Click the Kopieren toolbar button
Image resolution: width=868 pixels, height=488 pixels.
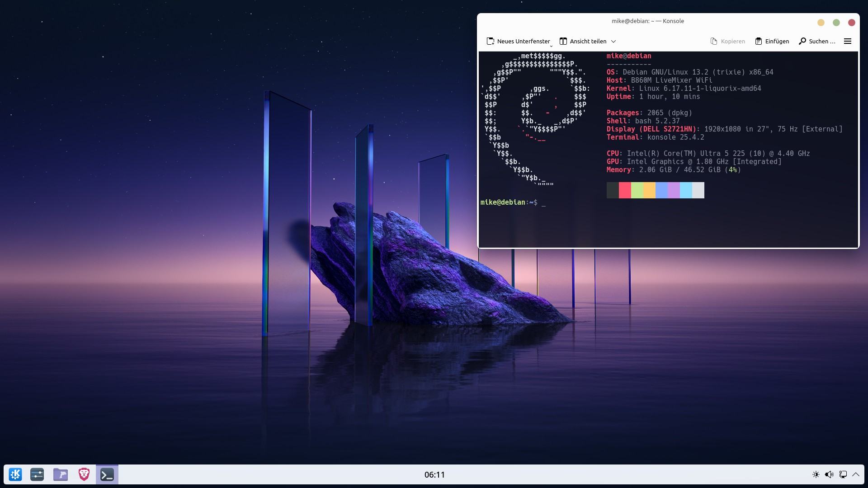coord(728,41)
